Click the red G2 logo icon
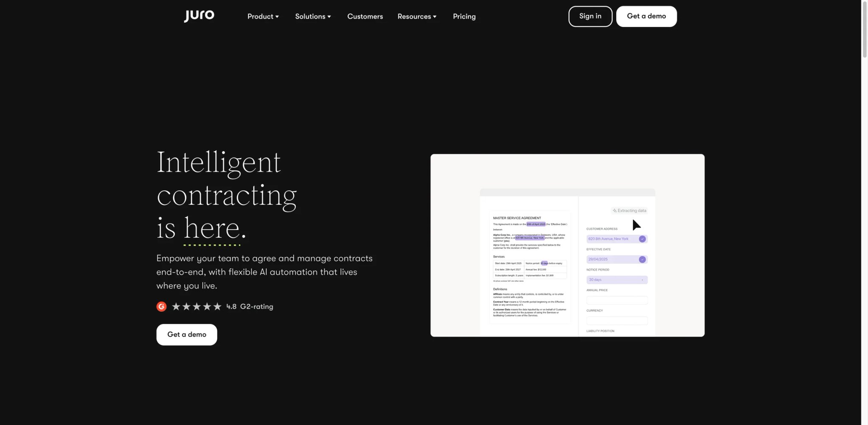The width and height of the screenshot is (868, 425). (x=161, y=306)
